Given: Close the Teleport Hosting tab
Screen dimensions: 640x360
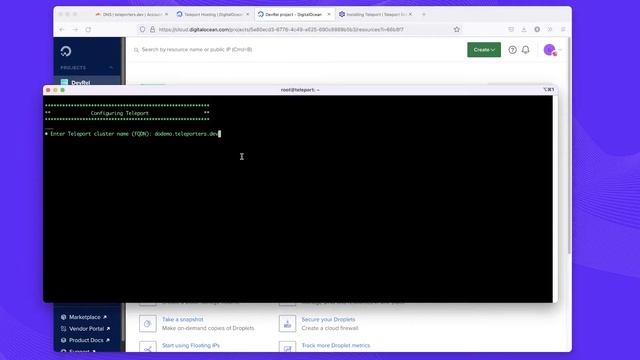Looking at the screenshot, I should pos(247,14).
